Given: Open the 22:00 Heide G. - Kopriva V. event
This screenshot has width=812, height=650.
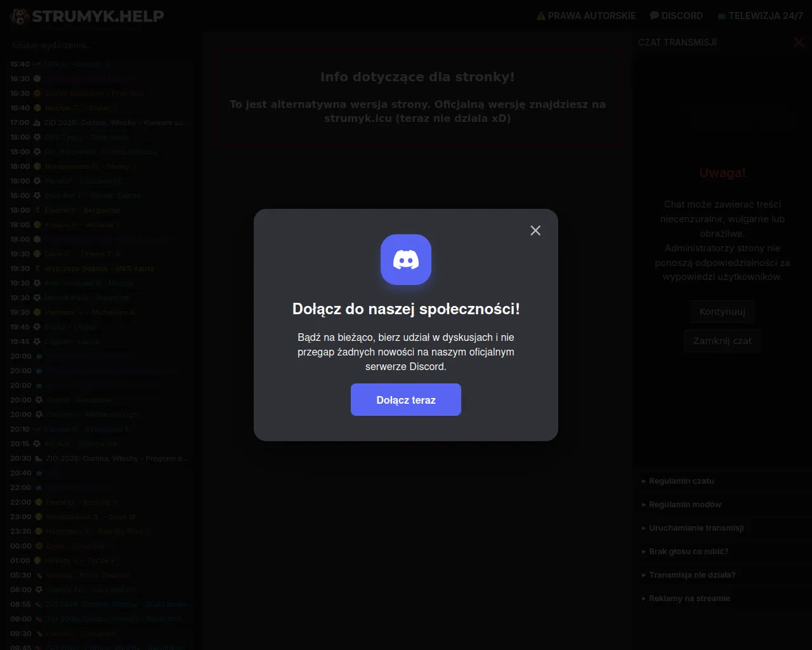Looking at the screenshot, I should tap(99, 502).
